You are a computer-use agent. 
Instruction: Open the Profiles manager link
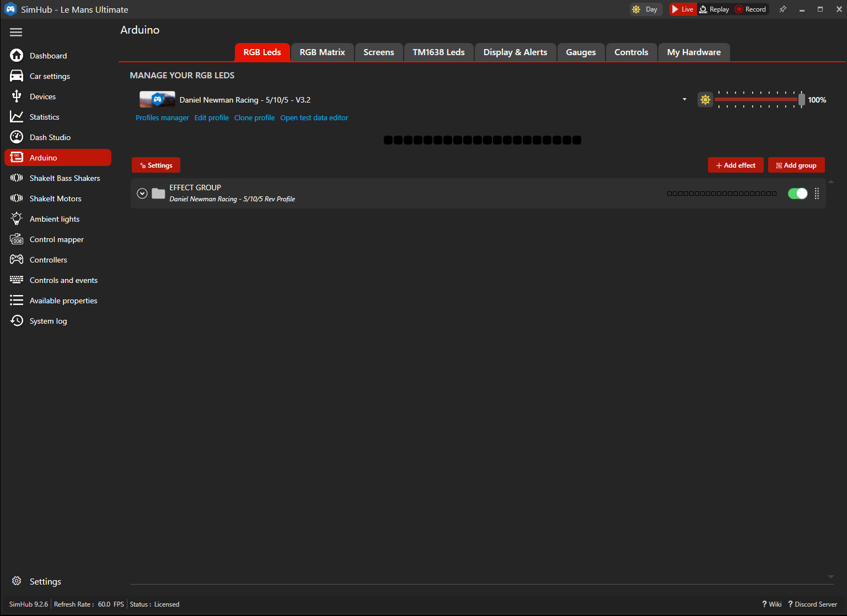pos(162,118)
